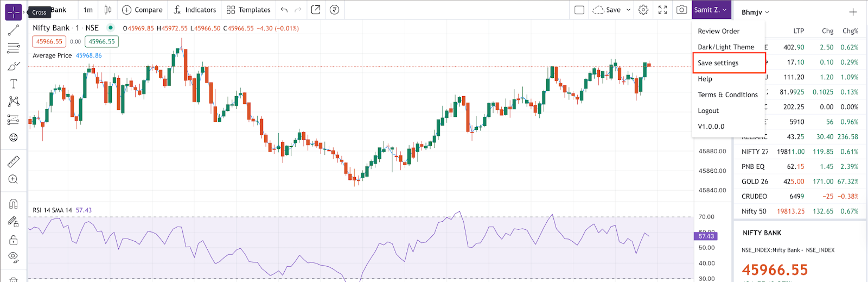The width and height of the screenshot is (868, 282).
Task: Open the Indicators dialog
Action: [x=195, y=10]
